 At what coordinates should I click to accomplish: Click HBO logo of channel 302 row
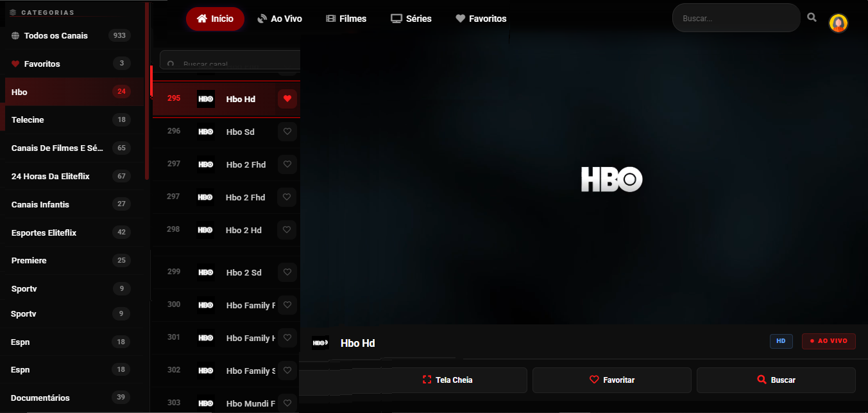point(206,371)
